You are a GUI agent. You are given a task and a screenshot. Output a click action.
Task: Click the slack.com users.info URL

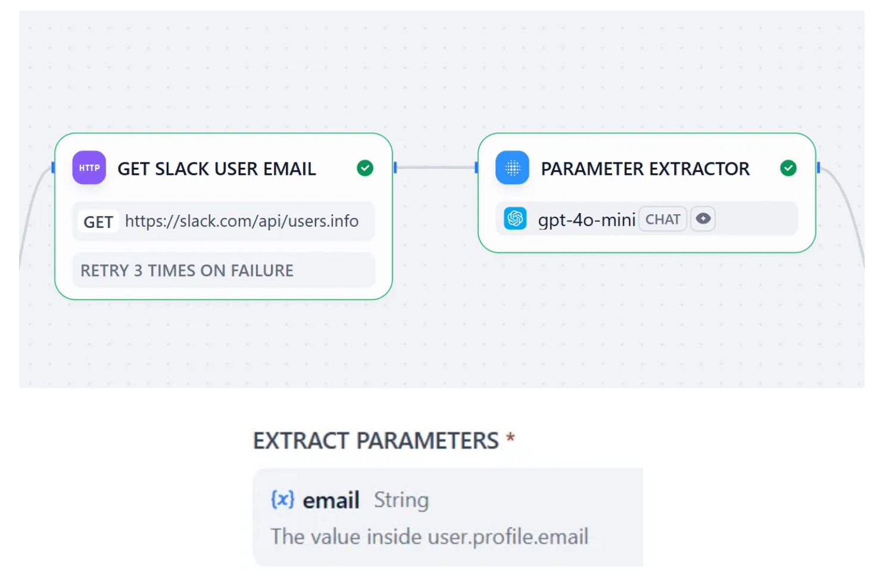coord(242,221)
